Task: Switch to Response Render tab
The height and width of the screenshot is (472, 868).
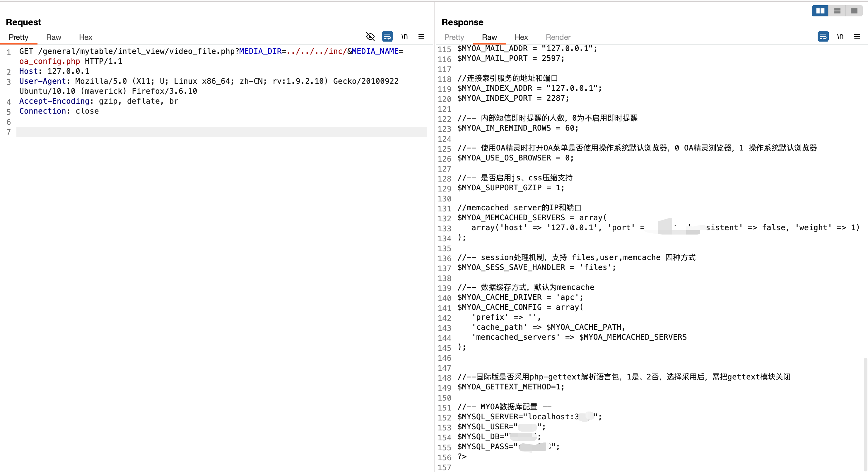Action: (558, 37)
